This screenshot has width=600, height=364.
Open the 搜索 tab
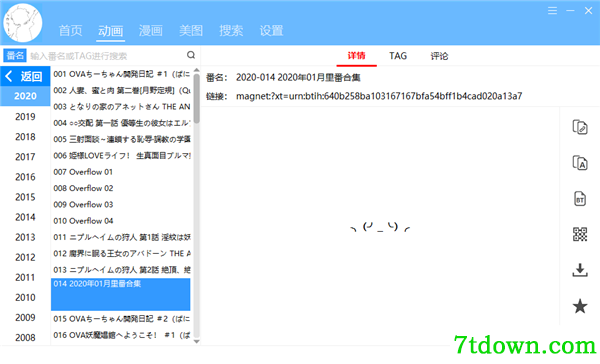231,31
